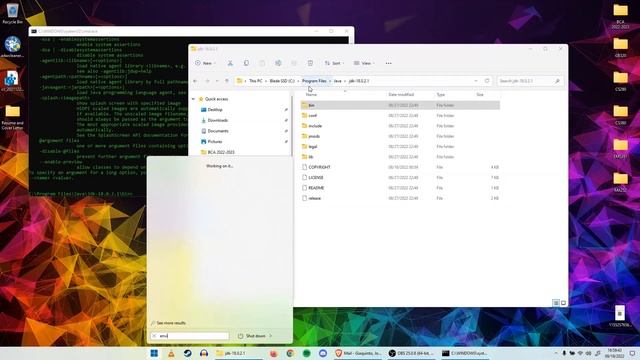
Task: Refresh the Explorer folder view
Action: click(487, 81)
